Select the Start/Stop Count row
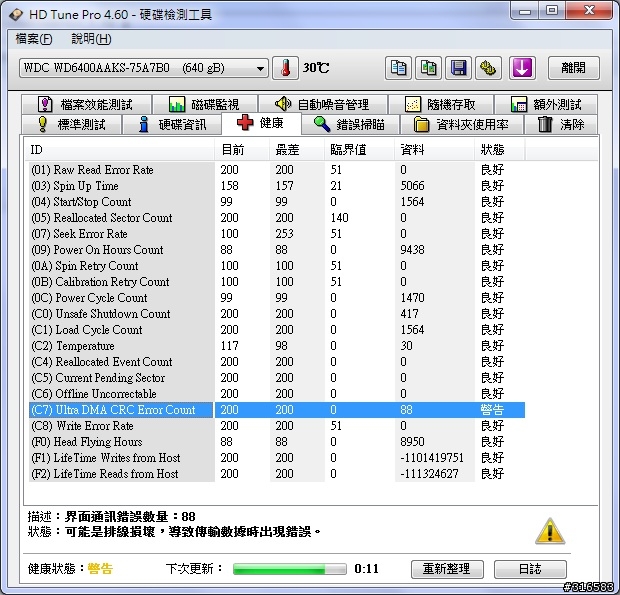This screenshot has width=620, height=595. (x=277, y=202)
